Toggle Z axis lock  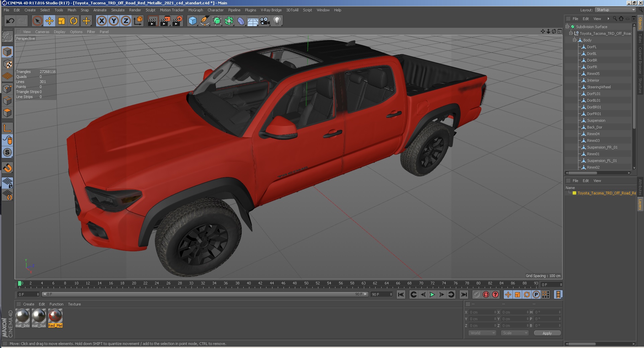coord(126,21)
